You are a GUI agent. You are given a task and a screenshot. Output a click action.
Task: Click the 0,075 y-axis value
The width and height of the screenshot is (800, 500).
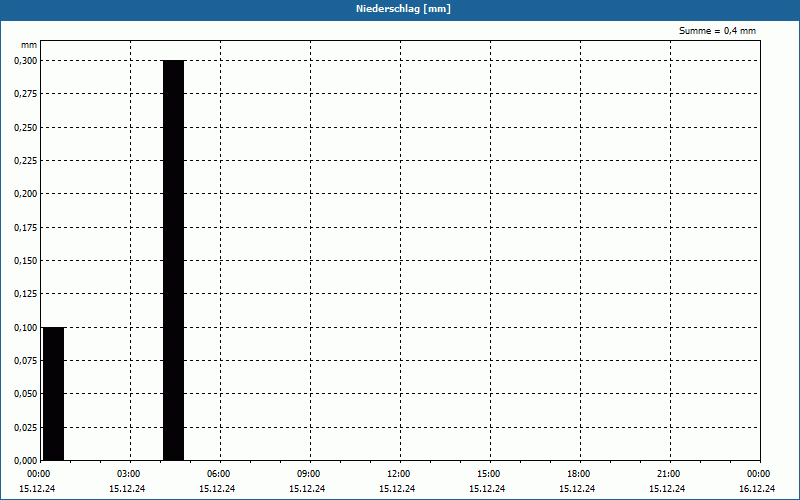coord(26,361)
